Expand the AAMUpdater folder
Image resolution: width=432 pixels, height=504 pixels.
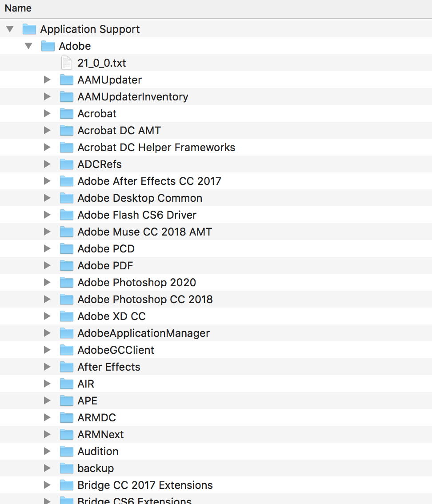pos(47,80)
